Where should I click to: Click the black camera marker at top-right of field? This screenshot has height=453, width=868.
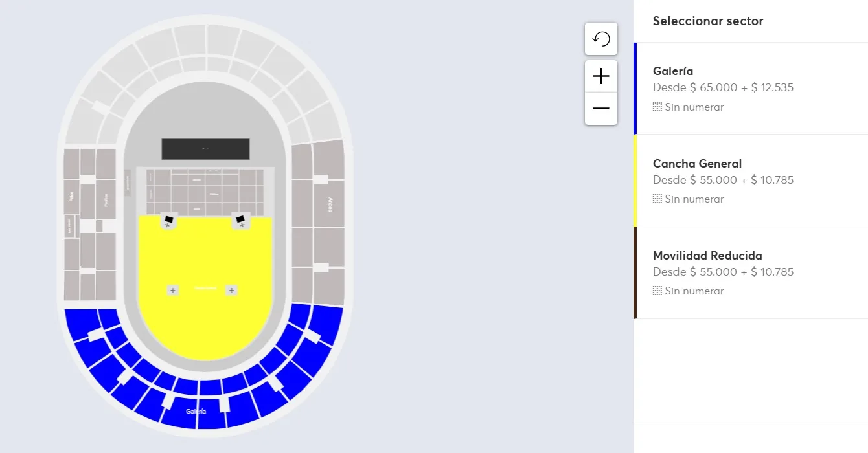[x=241, y=220]
